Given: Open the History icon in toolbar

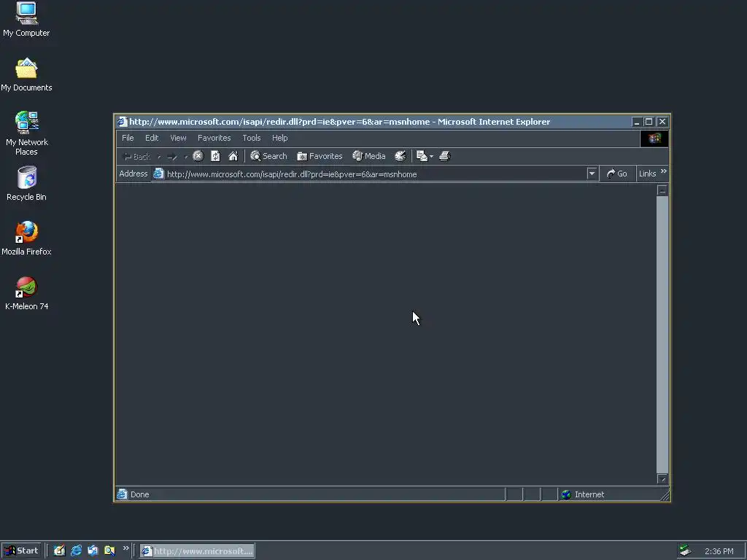Looking at the screenshot, I should tap(400, 156).
